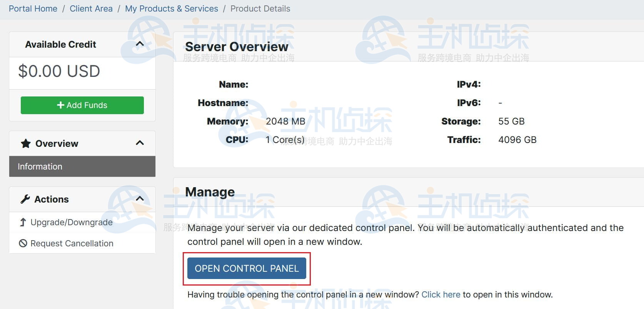This screenshot has height=309, width=644.
Task: Navigate to Client Area breadcrumb
Action: [x=91, y=8]
